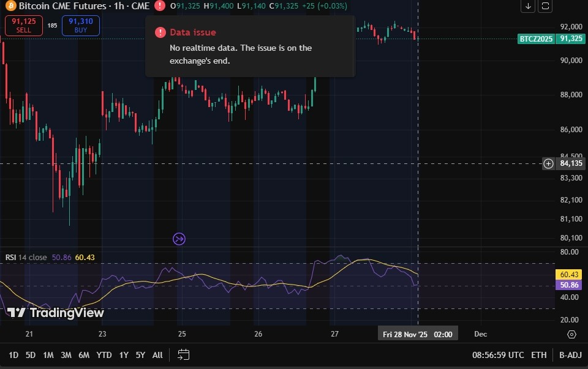The image size is (588, 369).
Task: Click the TradingView logo watermark
Action: pyautogui.click(x=54, y=313)
